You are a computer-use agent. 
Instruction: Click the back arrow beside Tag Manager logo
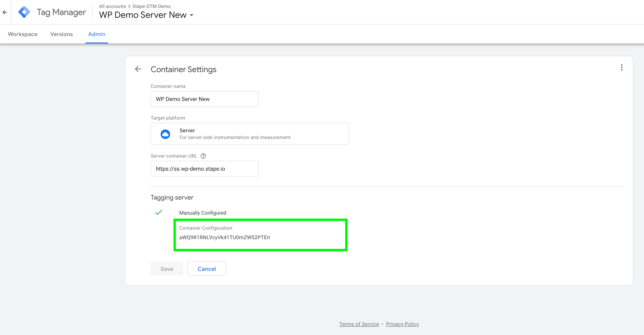tap(5, 12)
